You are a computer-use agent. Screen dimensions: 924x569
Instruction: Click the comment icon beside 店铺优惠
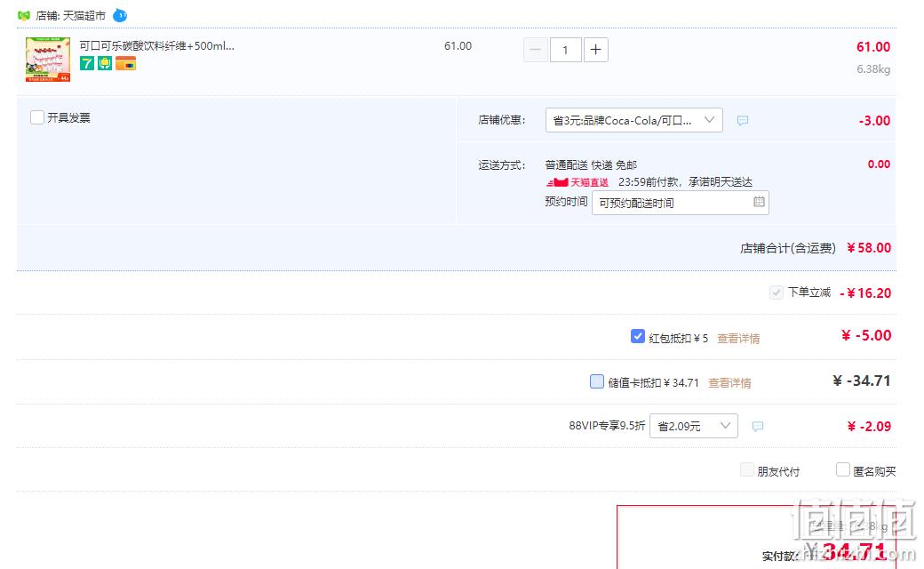pos(743,120)
